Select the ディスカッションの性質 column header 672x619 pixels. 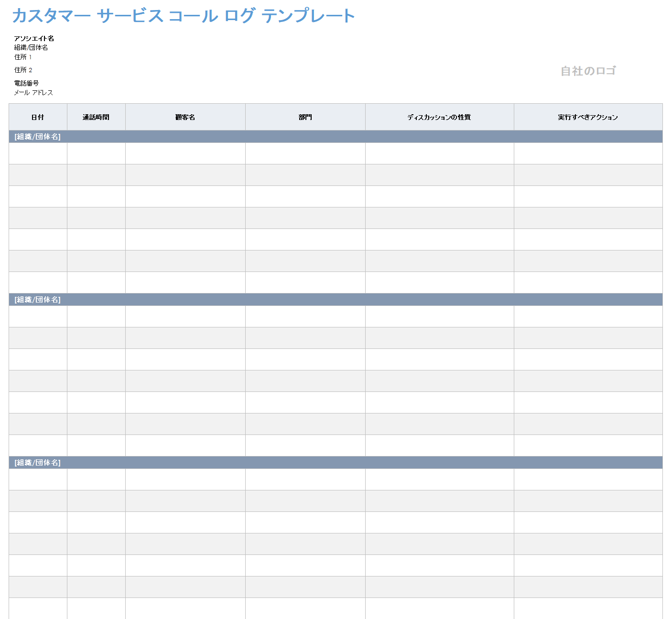[440, 117]
